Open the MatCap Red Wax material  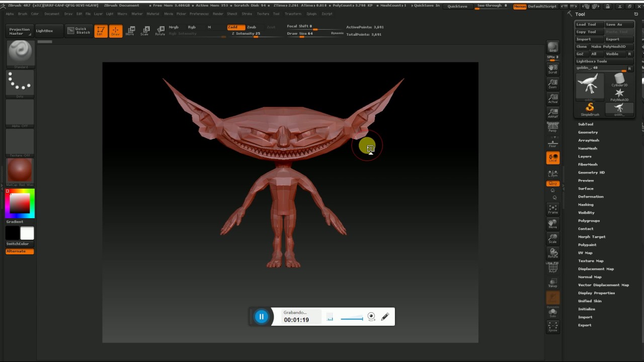[20, 171]
